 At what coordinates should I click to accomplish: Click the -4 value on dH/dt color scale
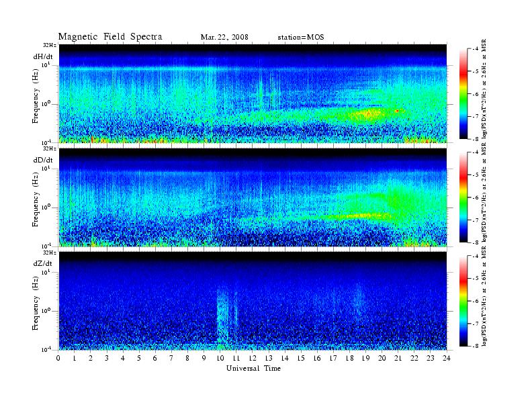476,49
